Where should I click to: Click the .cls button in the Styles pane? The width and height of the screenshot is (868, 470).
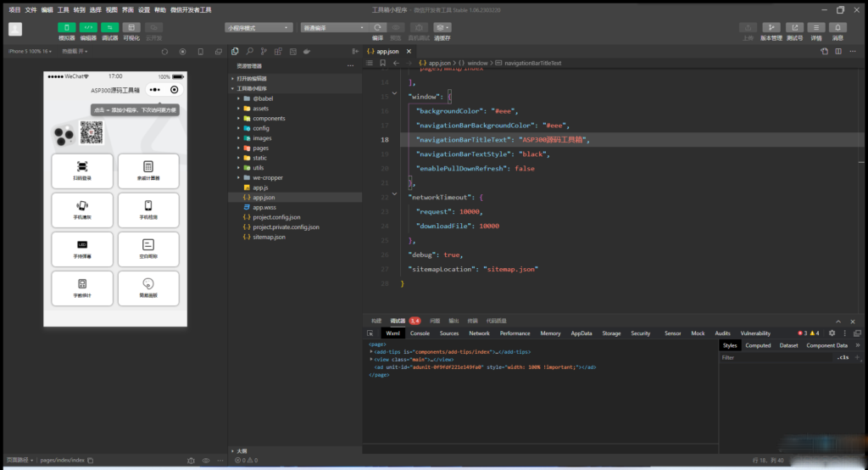click(843, 358)
